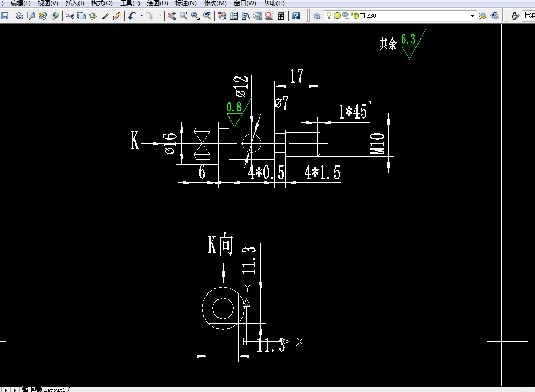
Task: Open the Markup Set Manager icon
Action: pyautogui.click(x=269, y=16)
